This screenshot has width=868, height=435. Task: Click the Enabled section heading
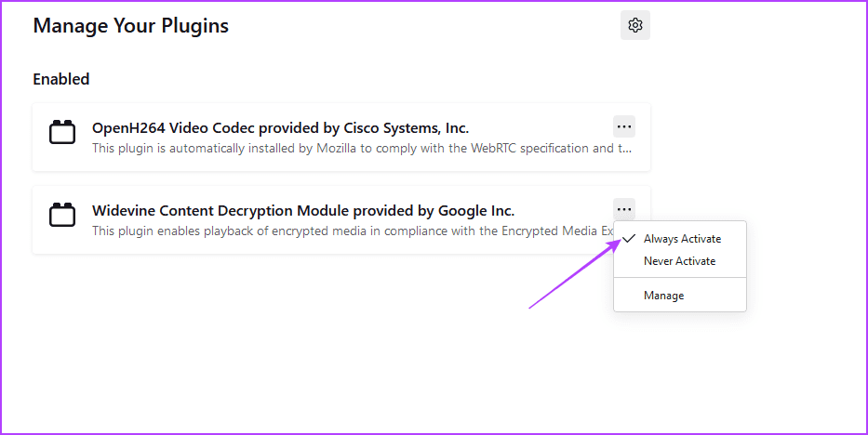61,79
